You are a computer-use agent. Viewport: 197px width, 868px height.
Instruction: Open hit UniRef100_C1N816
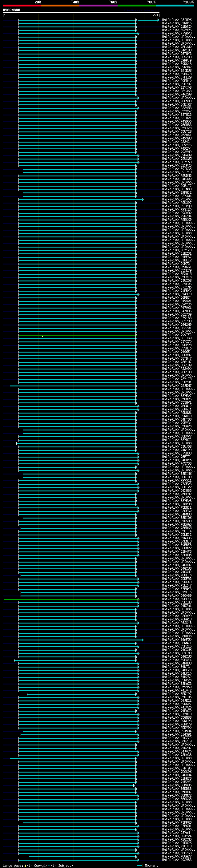[177, 24]
